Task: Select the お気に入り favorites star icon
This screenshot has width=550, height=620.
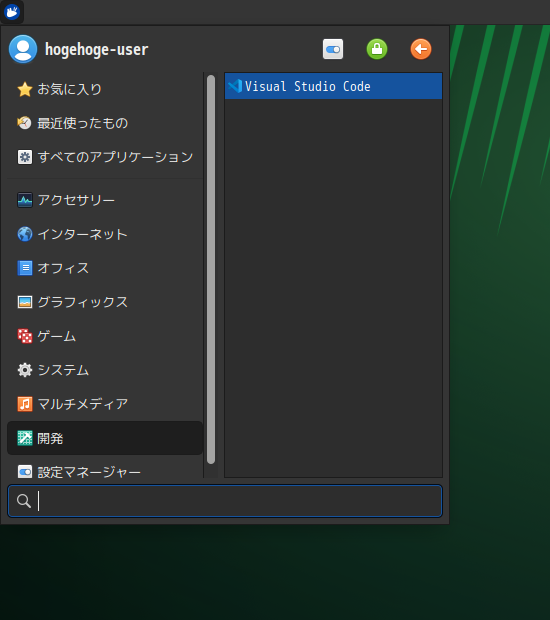Action: click(25, 89)
